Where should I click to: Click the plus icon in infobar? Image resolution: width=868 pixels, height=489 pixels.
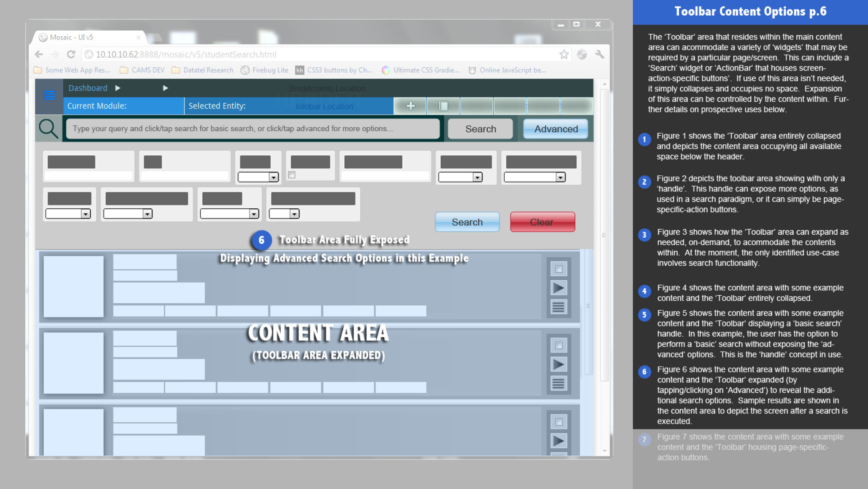pyautogui.click(x=410, y=106)
